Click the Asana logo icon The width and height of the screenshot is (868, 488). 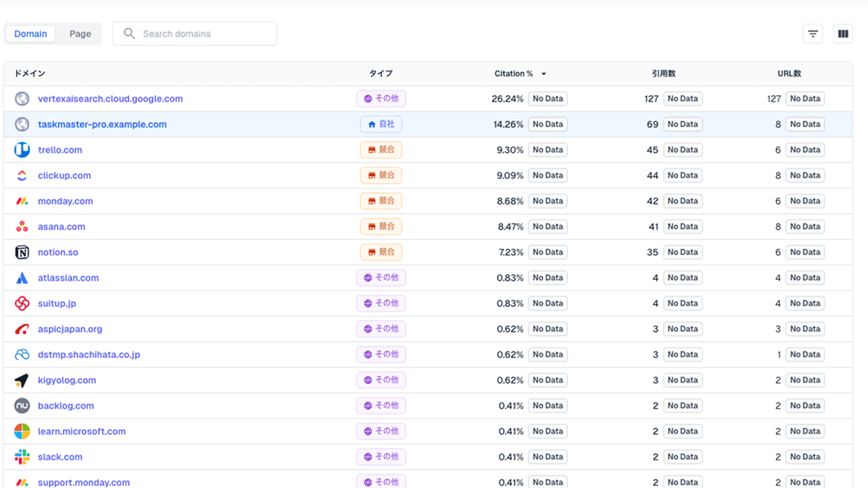click(22, 227)
